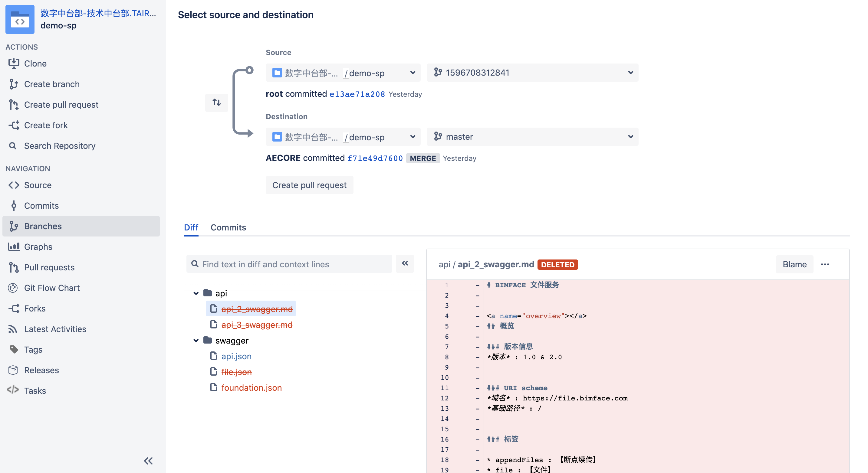
Task: Click the Clone icon in Actions
Action: [14, 63]
